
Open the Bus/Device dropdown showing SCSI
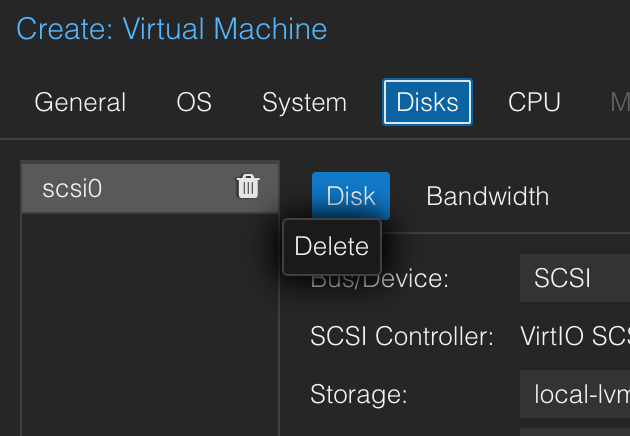tap(575, 278)
